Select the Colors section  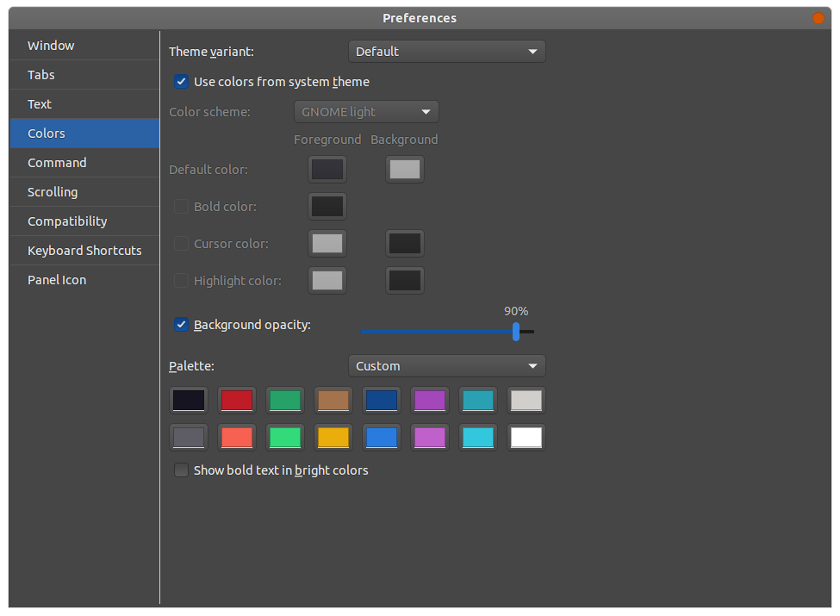click(x=84, y=134)
